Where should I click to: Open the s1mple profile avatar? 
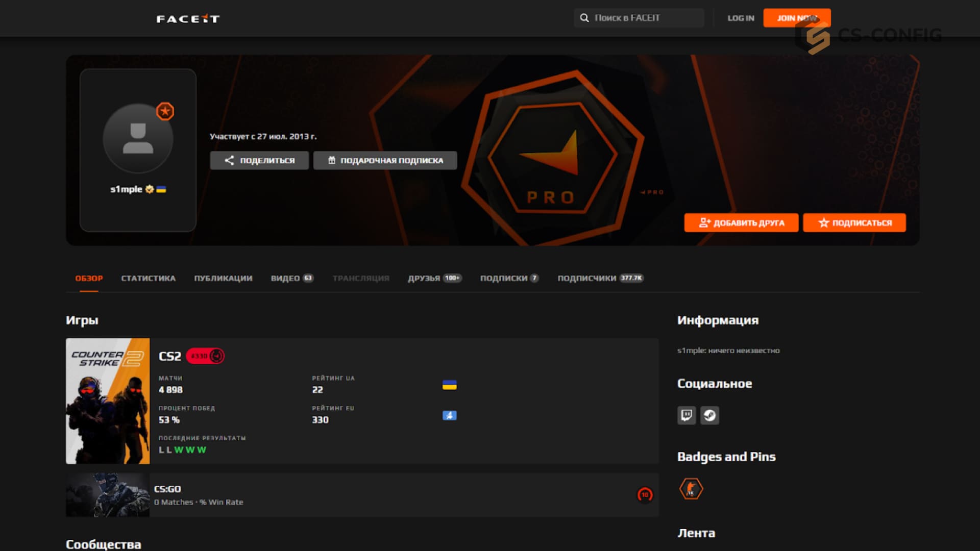pos(138,138)
